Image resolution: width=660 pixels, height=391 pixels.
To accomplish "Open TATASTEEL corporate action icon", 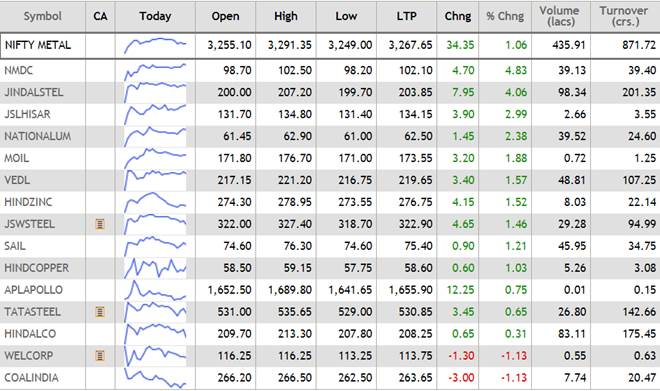I will point(100,312).
